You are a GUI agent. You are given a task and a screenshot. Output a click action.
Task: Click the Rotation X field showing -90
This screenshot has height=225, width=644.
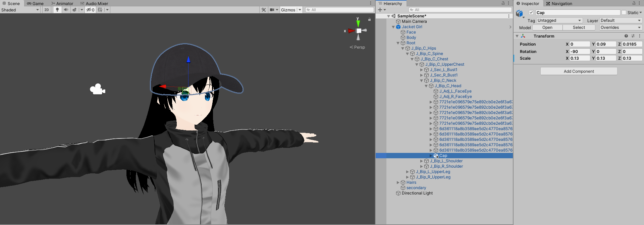580,51
